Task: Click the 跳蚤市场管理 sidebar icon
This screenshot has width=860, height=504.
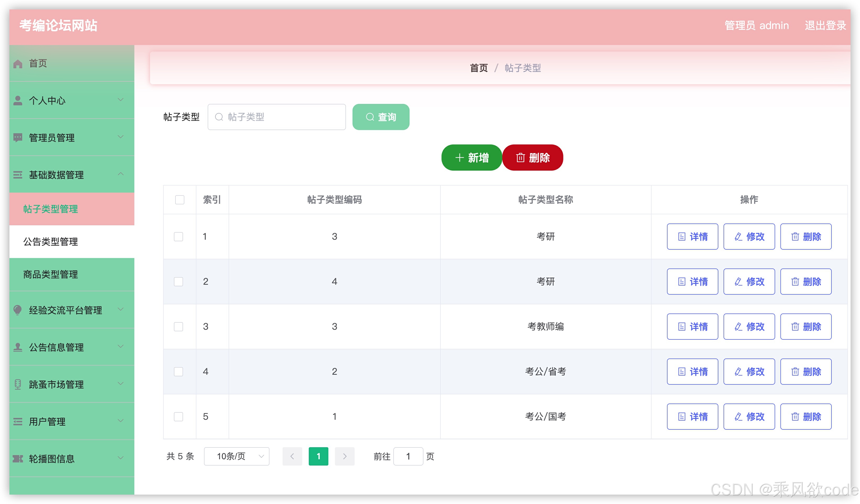Action: (x=17, y=384)
